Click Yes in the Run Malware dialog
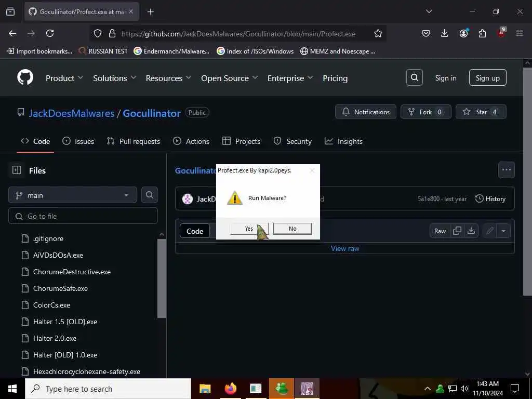 249,229
